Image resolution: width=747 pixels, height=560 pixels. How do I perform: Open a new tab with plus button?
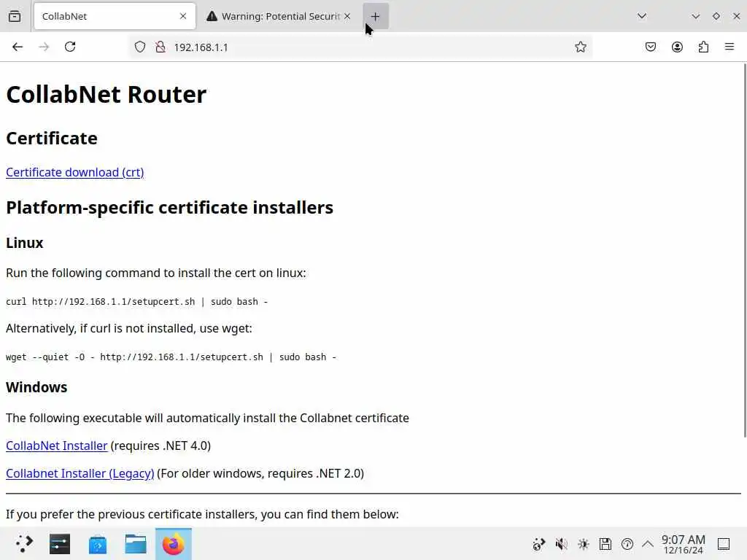pos(376,16)
